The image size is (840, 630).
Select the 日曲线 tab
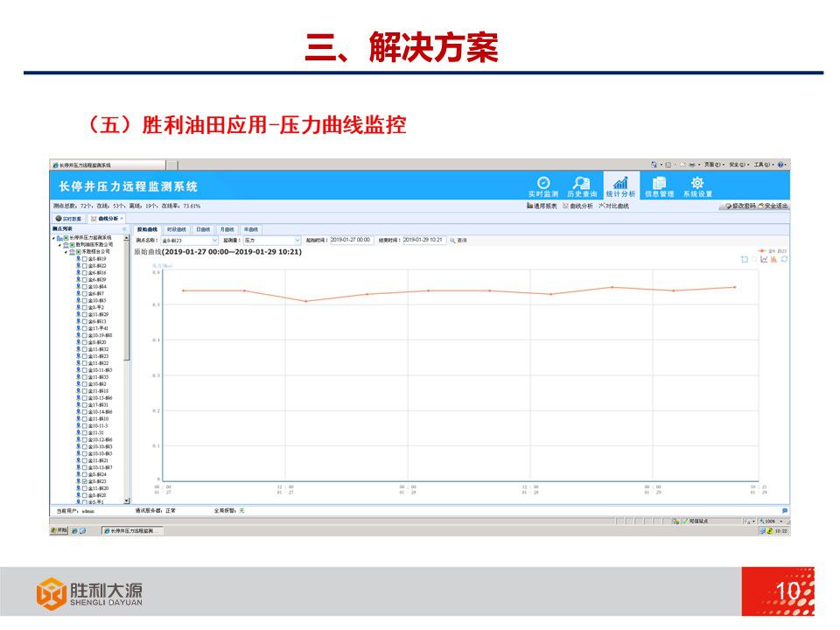point(202,229)
